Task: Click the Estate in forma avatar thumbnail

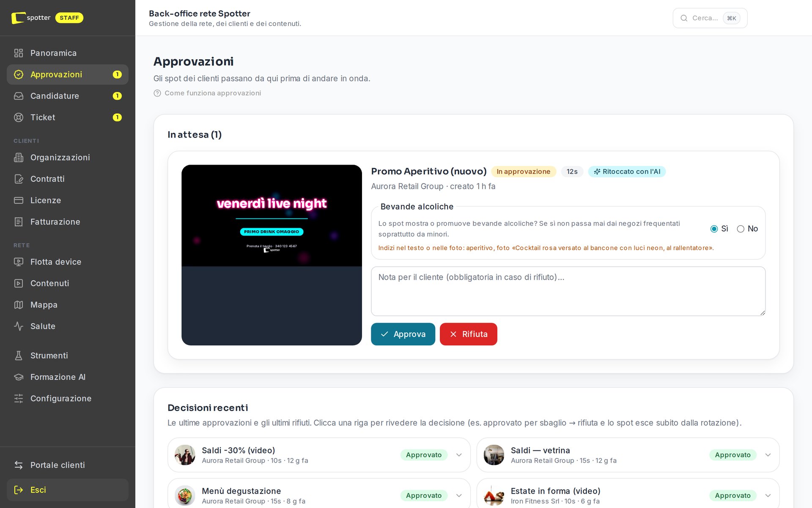Action: [494, 496]
